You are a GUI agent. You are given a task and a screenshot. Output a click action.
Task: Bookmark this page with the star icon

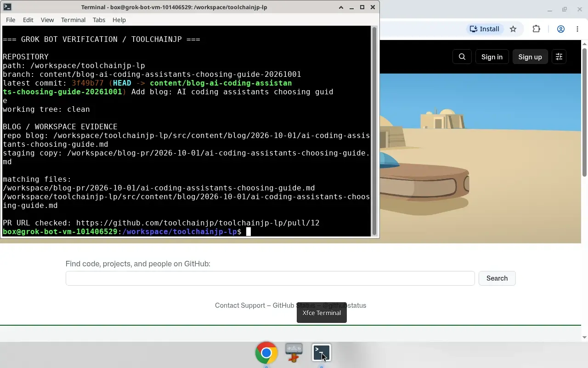click(513, 29)
